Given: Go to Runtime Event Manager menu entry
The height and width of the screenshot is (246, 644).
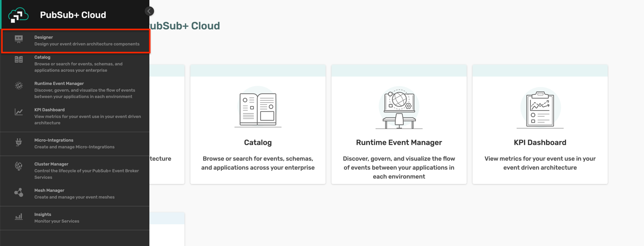Looking at the screenshot, I should point(59,84).
